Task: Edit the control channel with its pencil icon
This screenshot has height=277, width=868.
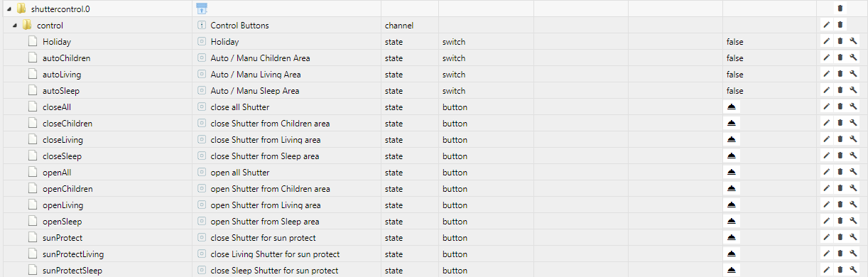Action: pos(826,25)
